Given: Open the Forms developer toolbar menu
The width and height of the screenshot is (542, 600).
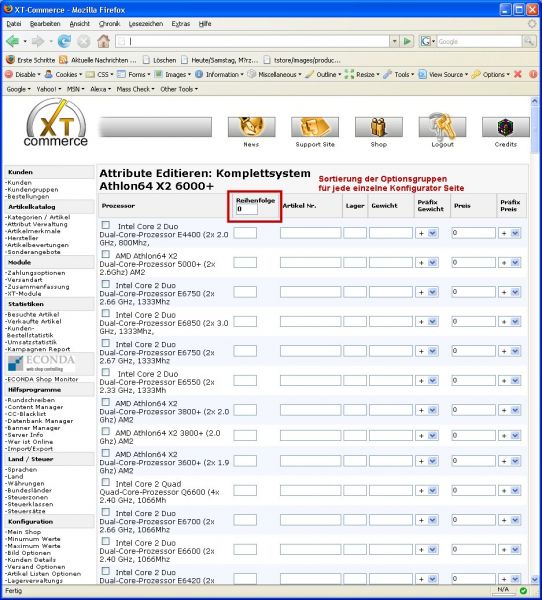Looking at the screenshot, I should pyautogui.click(x=134, y=74).
